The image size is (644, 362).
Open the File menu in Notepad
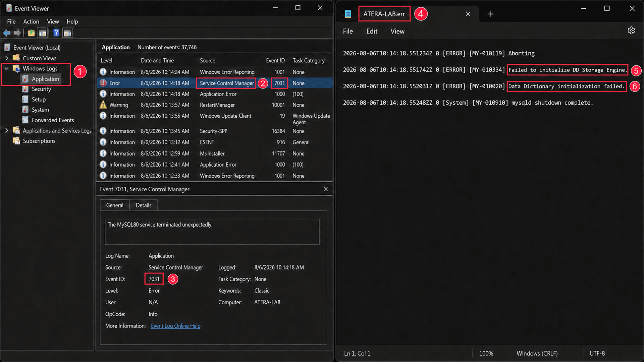(x=348, y=31)
